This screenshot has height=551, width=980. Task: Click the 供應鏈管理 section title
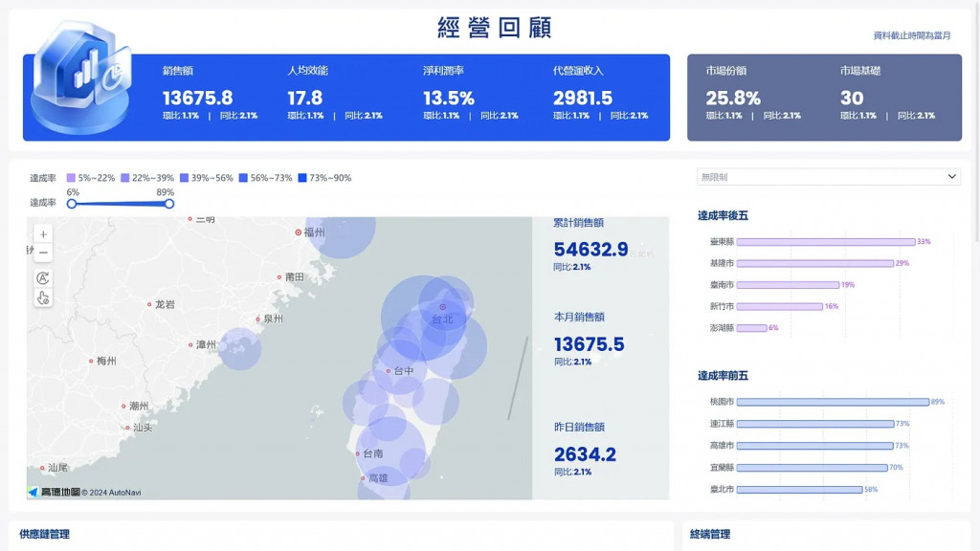tap(44, 534)
